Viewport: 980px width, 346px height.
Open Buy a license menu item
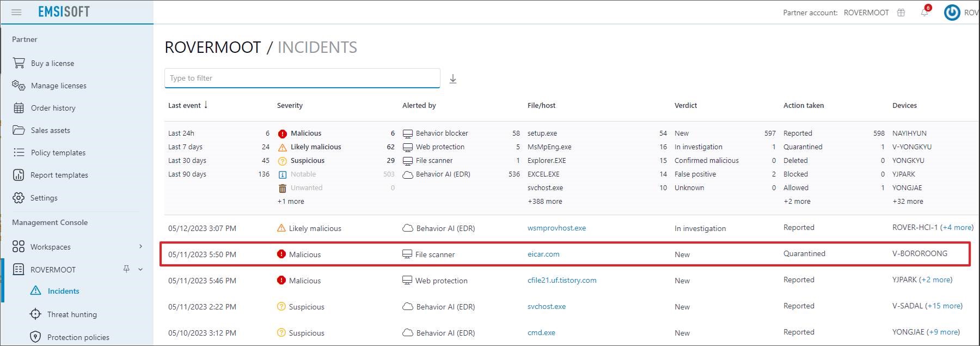(x=52, y=63)
